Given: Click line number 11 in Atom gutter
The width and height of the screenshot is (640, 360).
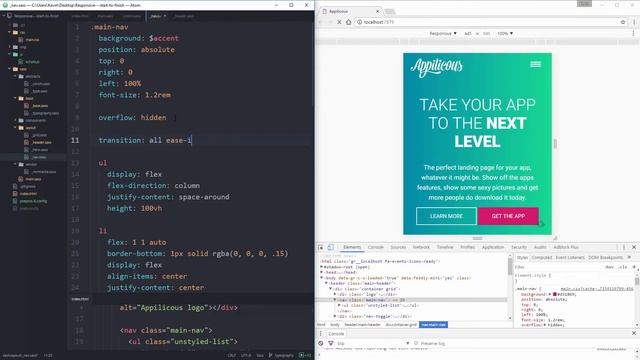Looking at the screenshot, I should [75, 140].
